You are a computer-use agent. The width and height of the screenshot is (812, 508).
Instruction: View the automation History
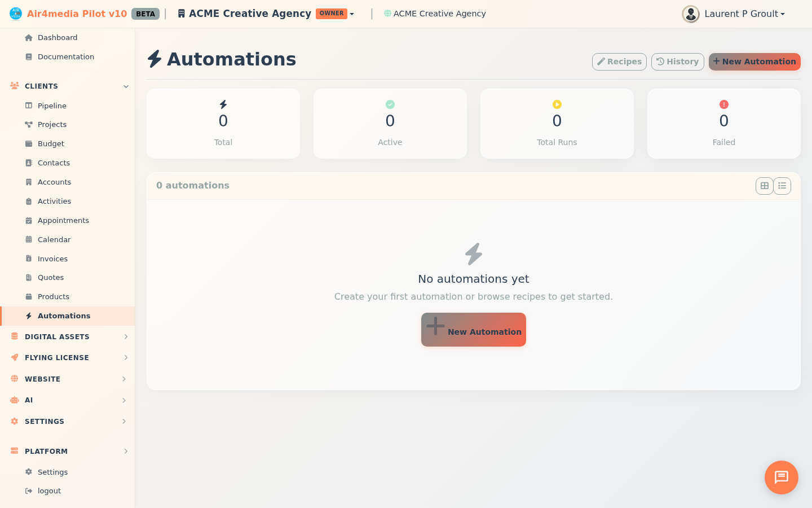677,62
